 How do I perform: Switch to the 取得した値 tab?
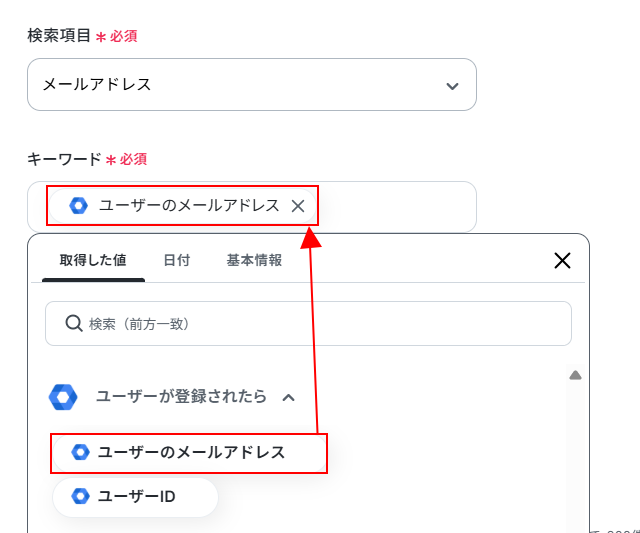point(93,260)
